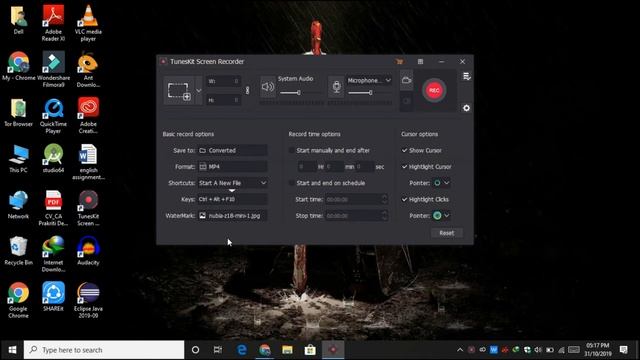Click the Reset button
The width and height of the screenshot is (640, 360).
pyautogui.click(x=447, y=233)
